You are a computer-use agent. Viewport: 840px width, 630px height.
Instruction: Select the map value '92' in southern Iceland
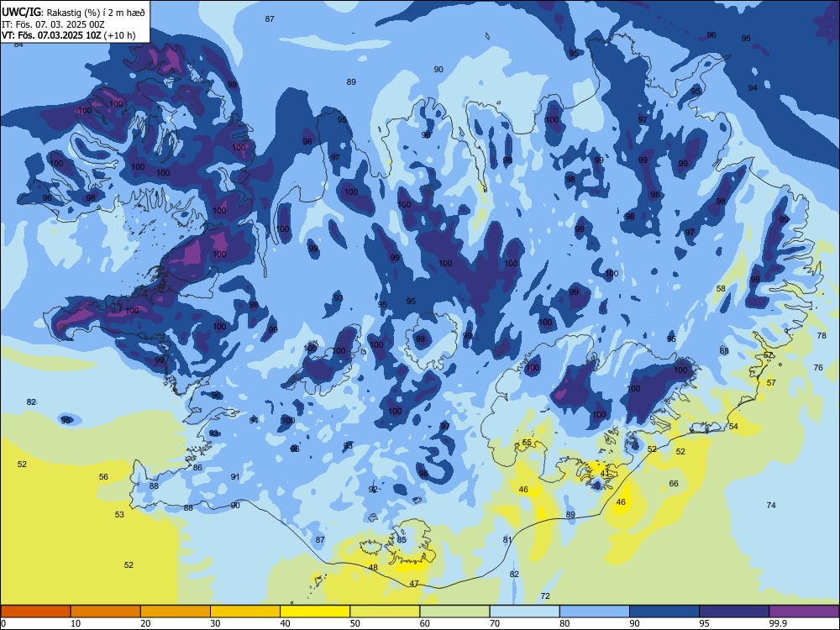point(374,489)
